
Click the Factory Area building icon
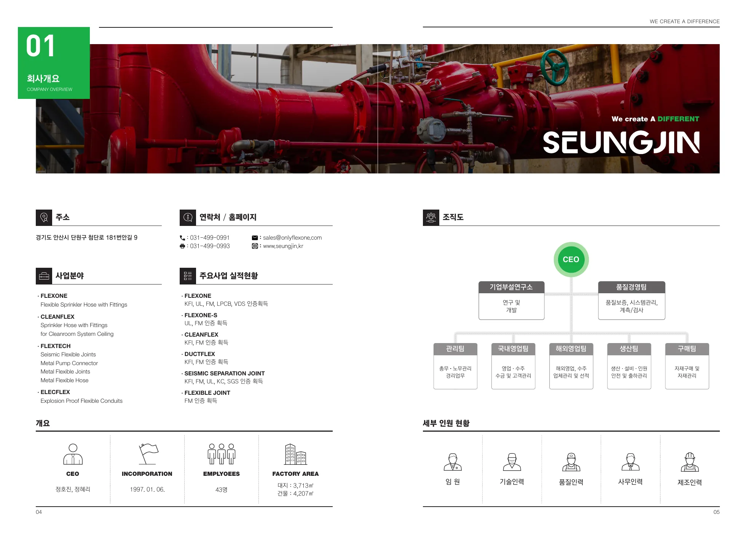pyautogui.click(x=295, y=454)
